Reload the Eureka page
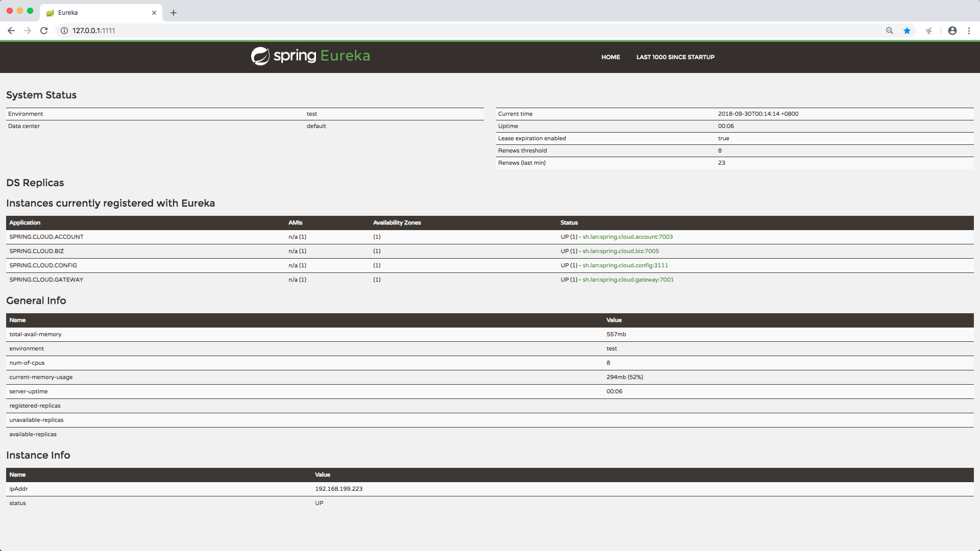Viewport: 980px width, 551px height. (44, 31)
